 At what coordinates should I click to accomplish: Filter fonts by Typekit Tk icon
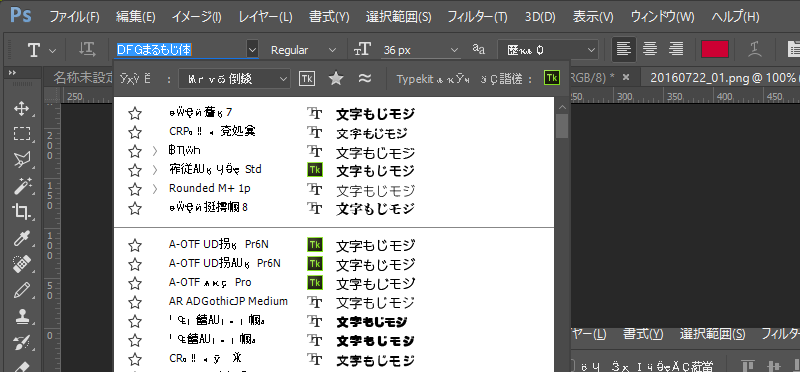tap(307, 78)
